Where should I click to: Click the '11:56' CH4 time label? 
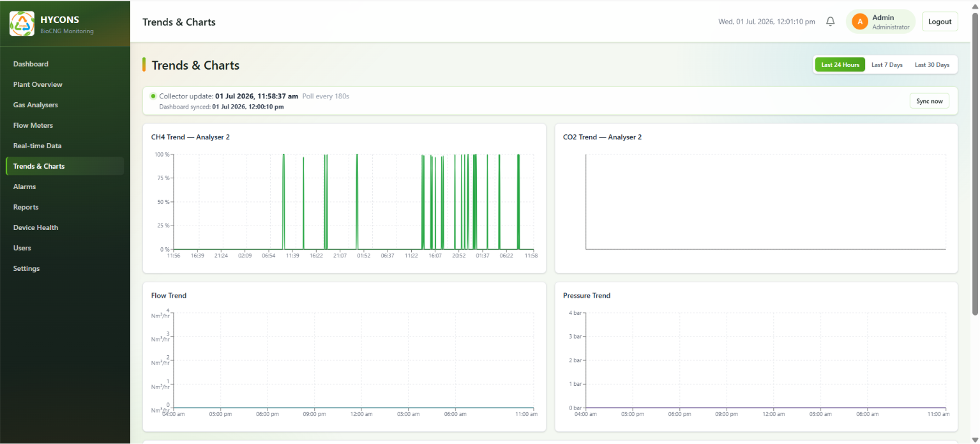(x=174, y=256)
